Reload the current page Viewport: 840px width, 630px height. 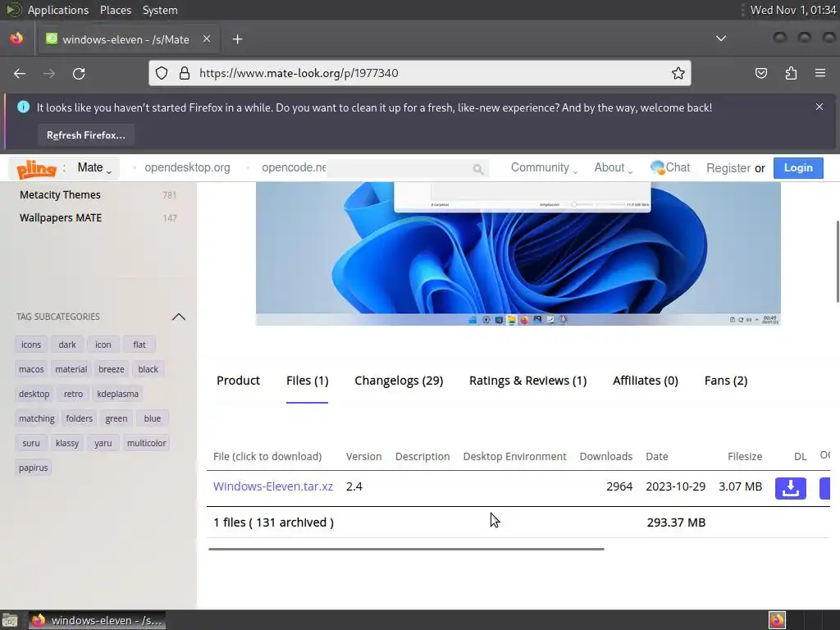coord(79,73)
